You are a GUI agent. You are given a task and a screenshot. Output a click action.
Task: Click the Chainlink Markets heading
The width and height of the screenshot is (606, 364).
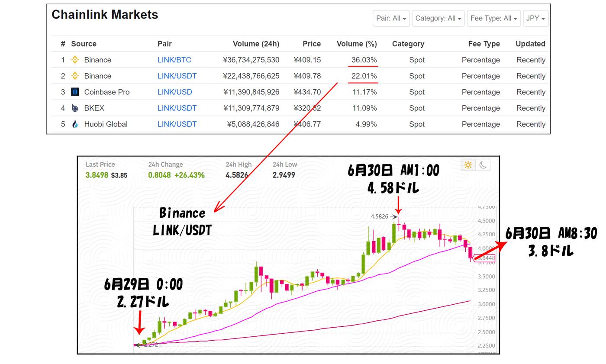[105, 15]
